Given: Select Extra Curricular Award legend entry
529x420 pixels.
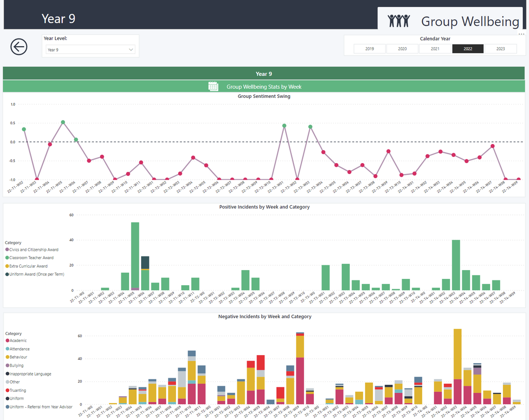Looking at the screenshot, I should (31, 266).
